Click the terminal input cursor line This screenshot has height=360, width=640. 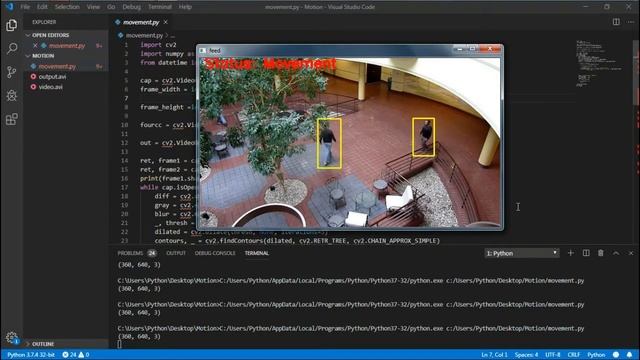click(119, 344)
